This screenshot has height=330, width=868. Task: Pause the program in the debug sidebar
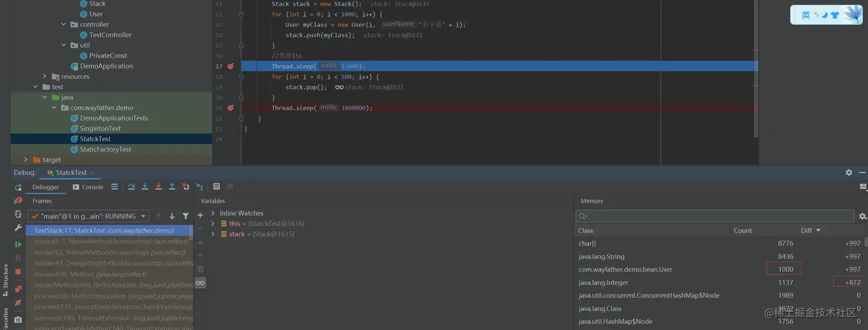(18, 258)
